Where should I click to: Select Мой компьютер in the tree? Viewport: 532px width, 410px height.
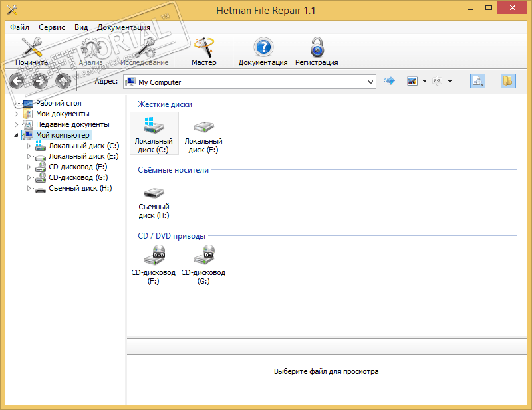(63, 135)
